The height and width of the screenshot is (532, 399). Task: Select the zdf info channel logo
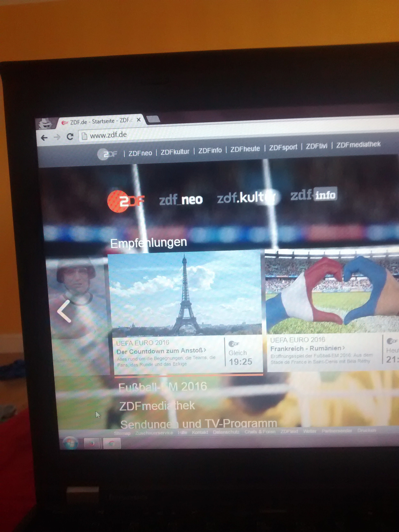(x=314, y=195)
